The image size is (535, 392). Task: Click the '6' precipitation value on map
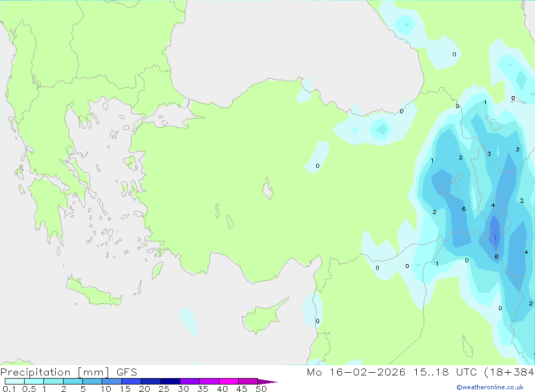(464, 209)
